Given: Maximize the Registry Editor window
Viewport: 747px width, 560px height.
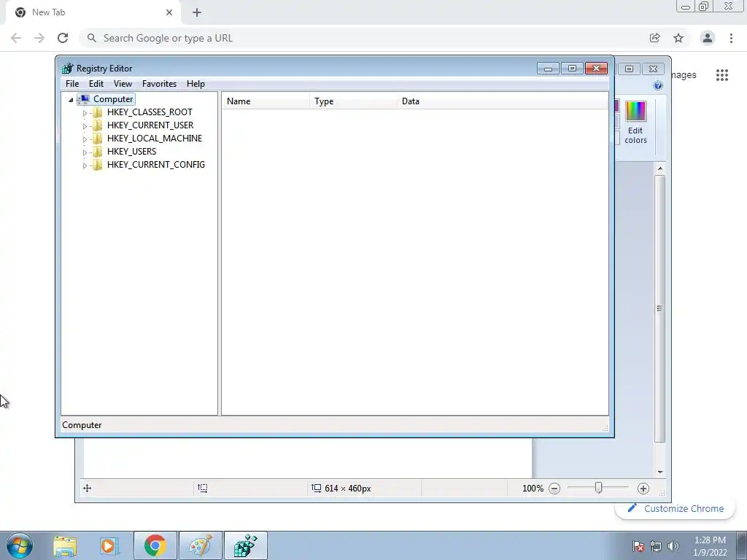Looking at the screenshot, I should pos(572,69).
